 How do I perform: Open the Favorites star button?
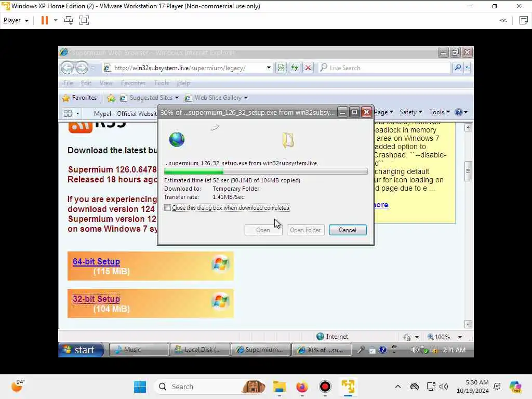(79, 98)
